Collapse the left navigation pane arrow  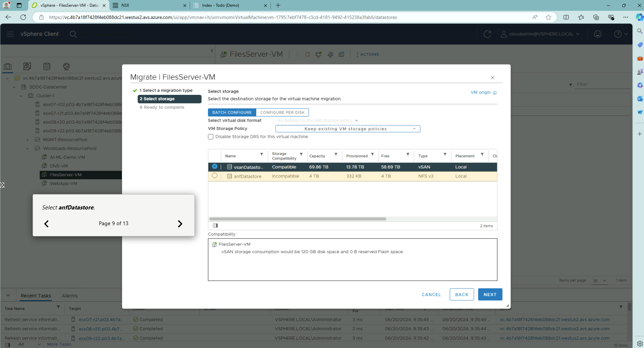click(212, 50)
